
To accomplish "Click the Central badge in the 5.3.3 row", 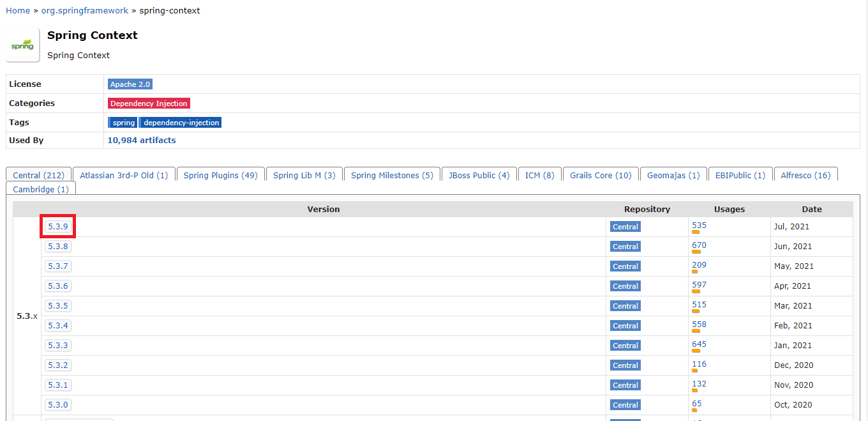I will [x=625, y=346].
